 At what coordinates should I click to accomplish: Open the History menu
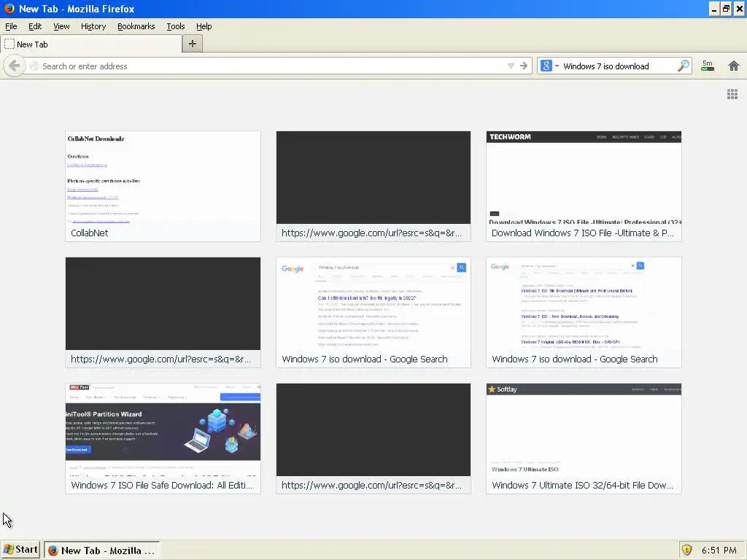coord(93,26)
